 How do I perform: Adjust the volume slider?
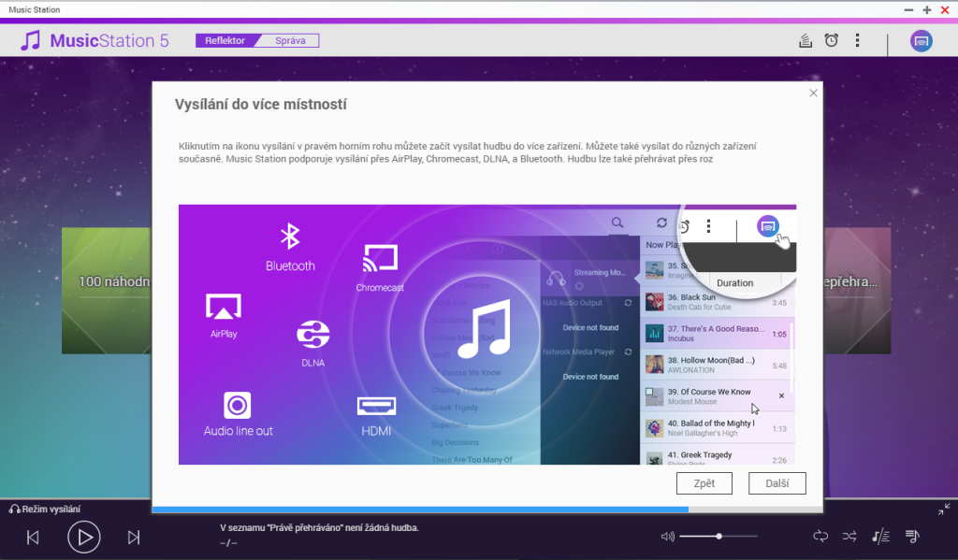(x=718, y=537)
